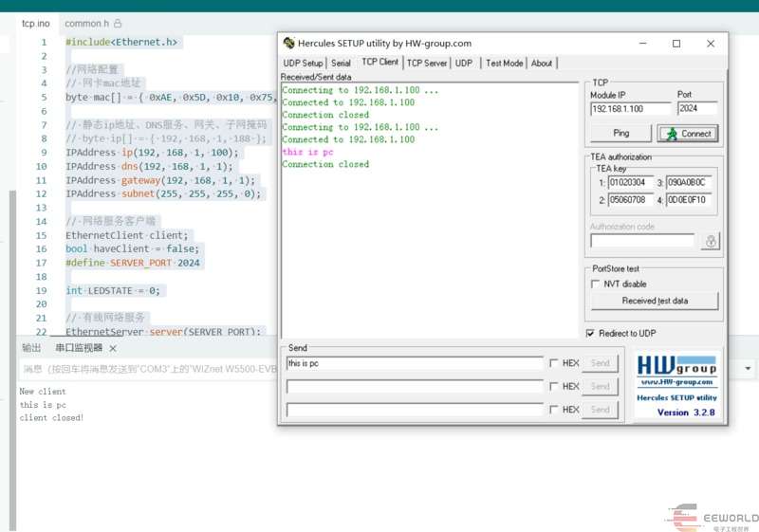Tick the HEX checkbox for first send line
This screenshot has width=759, height=532.
(x=554, y=363)
